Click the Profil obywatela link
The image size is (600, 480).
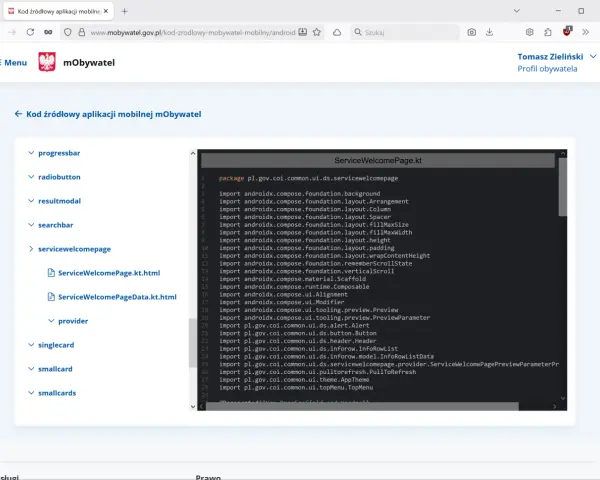click(x=547, y=69)
